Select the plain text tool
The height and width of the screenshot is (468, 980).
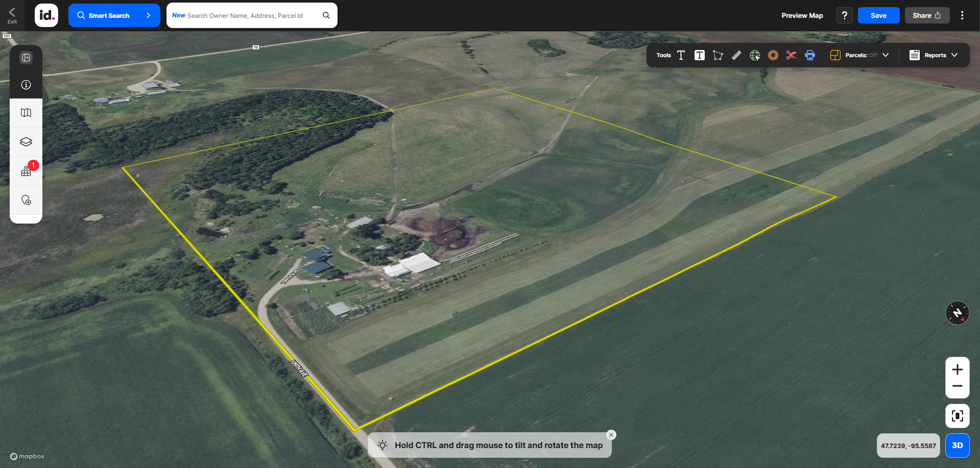pyautogui.click(x=681, y=55)
